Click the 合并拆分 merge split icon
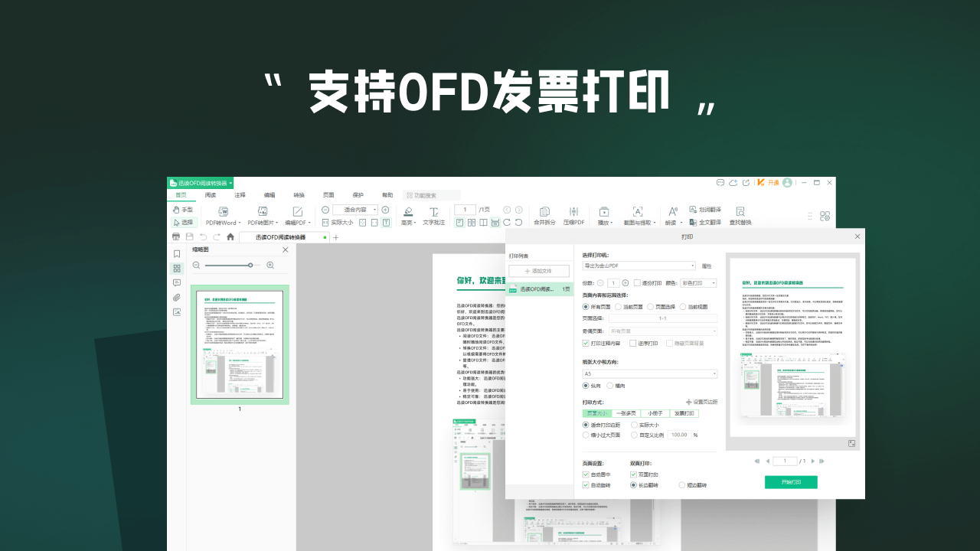The width and height of the screenshot is (980, 551). (x=544, y=211)
